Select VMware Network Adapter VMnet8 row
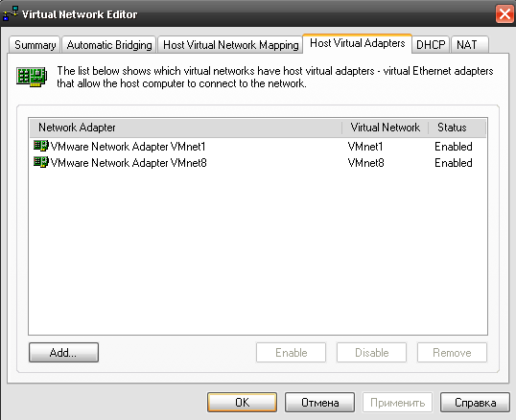This screenshot has height=420, width=516. point(258,163)
